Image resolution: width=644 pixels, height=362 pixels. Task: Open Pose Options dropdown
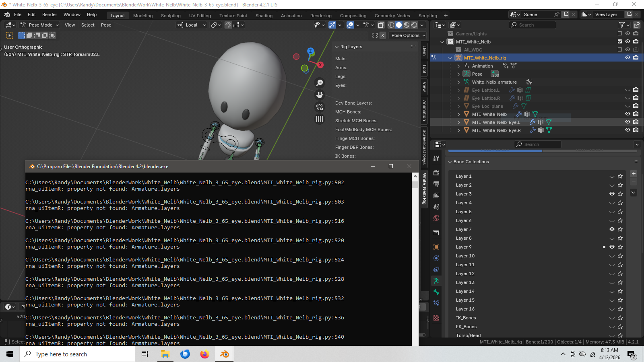pos(408,35)
